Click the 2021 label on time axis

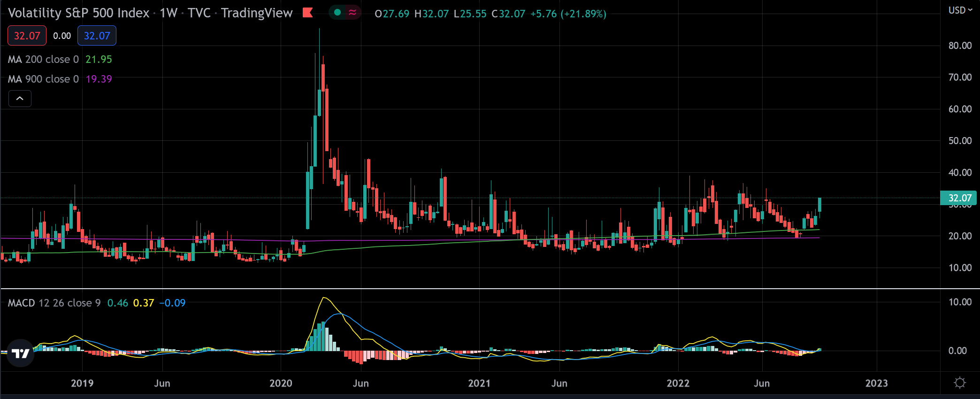click(479, 384)
